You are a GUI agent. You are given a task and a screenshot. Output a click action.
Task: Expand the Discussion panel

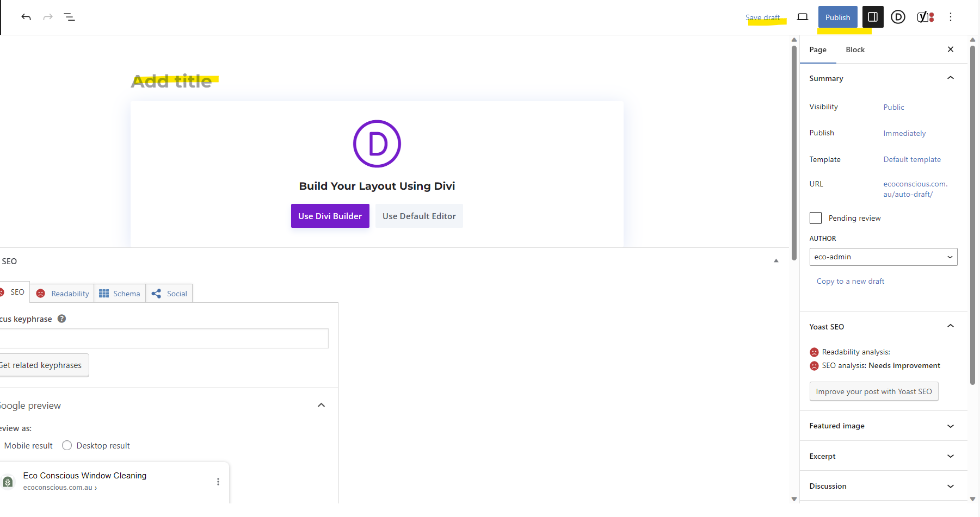[883, 486]
